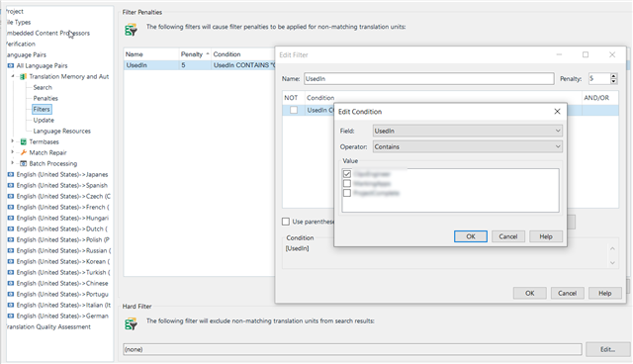Expand the Termbases tree node
Screen dimensions: 633x364
coord(13,141)
